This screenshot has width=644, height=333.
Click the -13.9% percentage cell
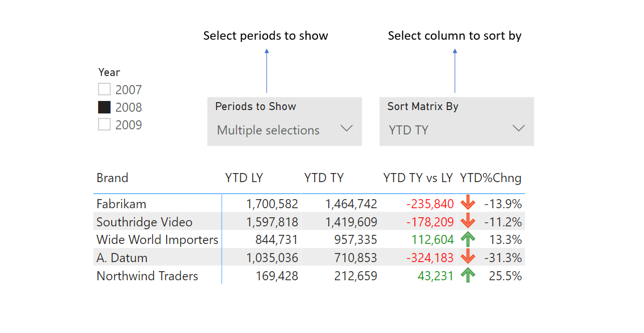click(x=503, y=204)
